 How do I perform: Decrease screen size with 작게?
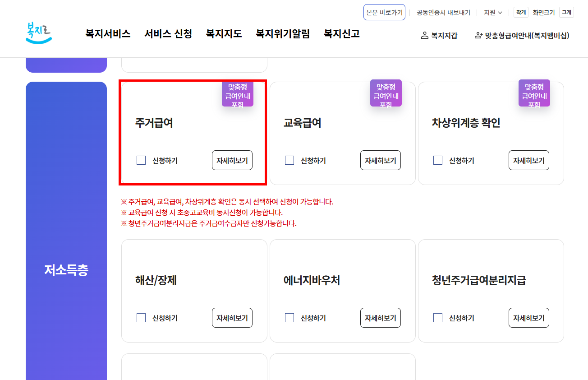521,12
